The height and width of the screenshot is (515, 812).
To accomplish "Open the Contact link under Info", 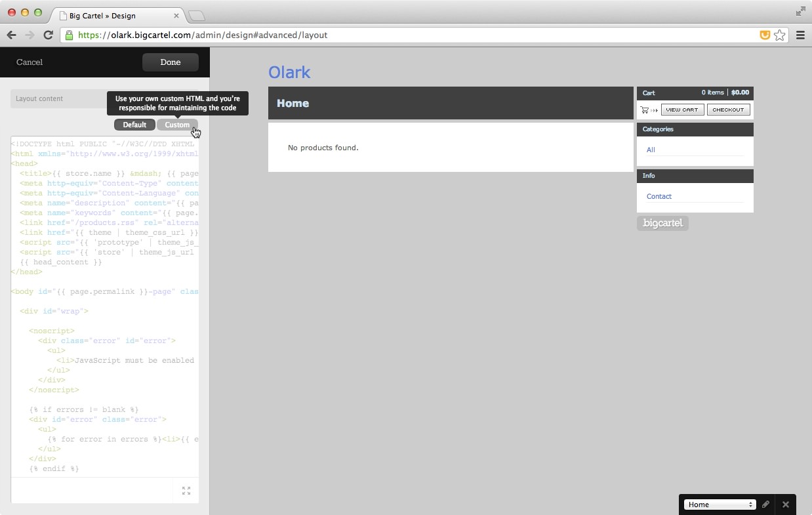I will pos(659,196).
